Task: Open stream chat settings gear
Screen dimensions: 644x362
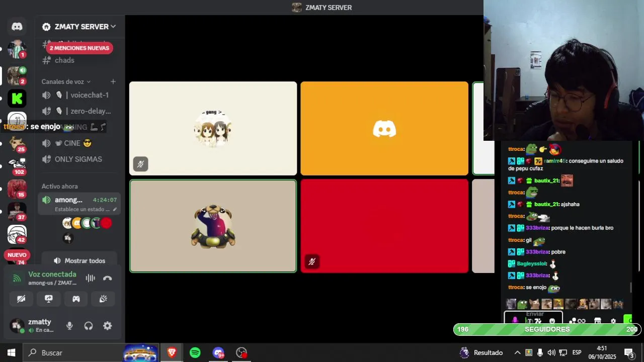Action: (x=613, y=321)
